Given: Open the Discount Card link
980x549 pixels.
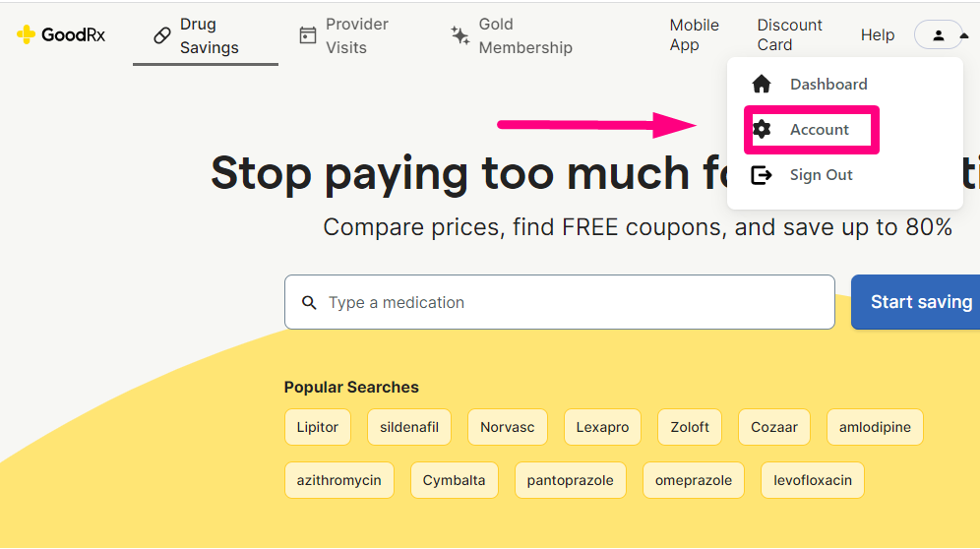Looking at the screenshot, I should coord(789,35).
